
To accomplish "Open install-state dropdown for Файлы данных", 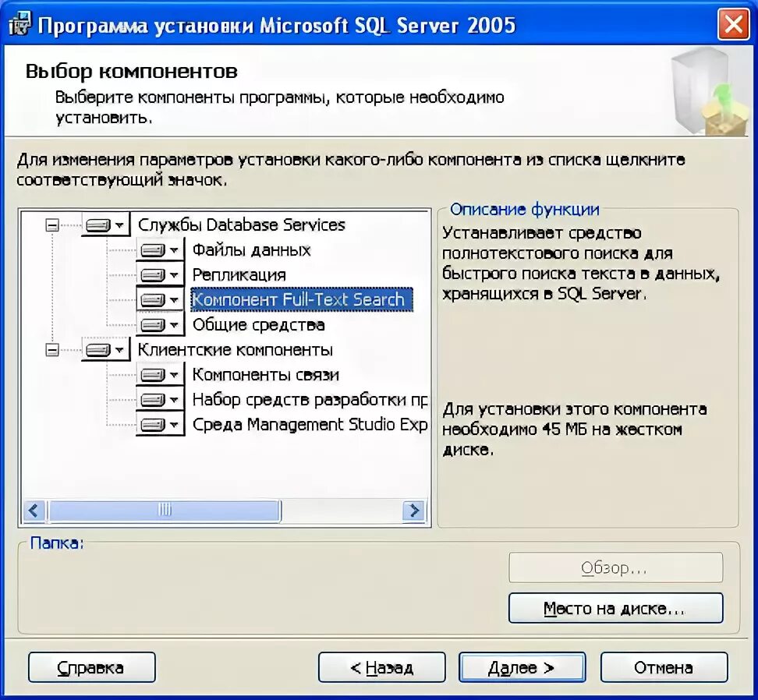I will (160, 250).
